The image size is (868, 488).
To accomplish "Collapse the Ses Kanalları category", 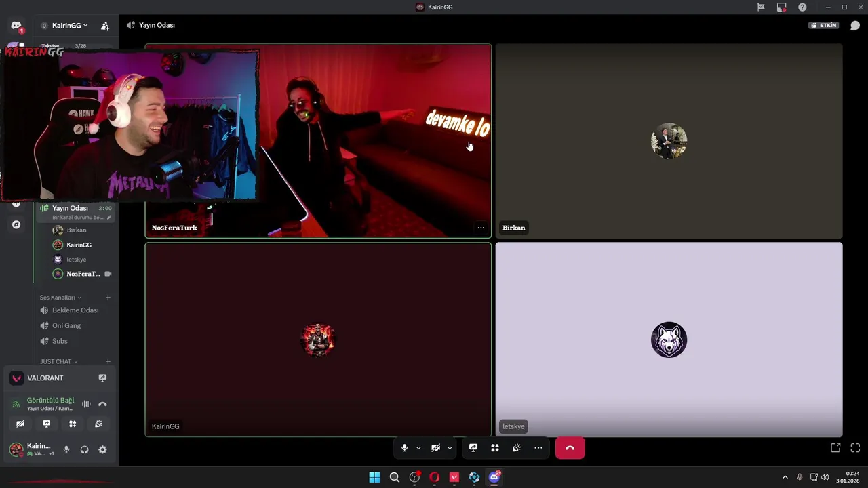I will 60,298.
